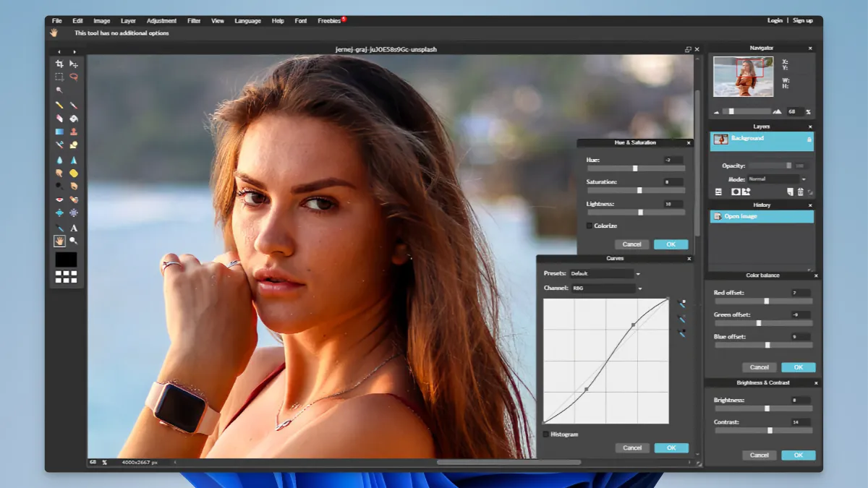Enable the Colorize checkbox
Screen dimensions: 868x488
590,226
